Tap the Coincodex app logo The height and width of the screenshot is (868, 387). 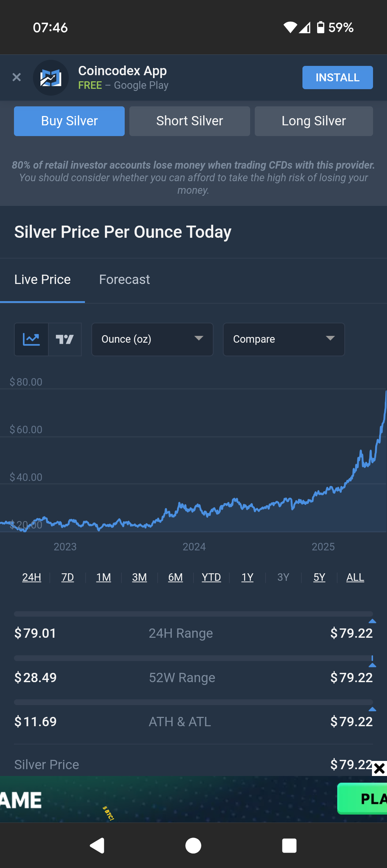tap(51, 78)
